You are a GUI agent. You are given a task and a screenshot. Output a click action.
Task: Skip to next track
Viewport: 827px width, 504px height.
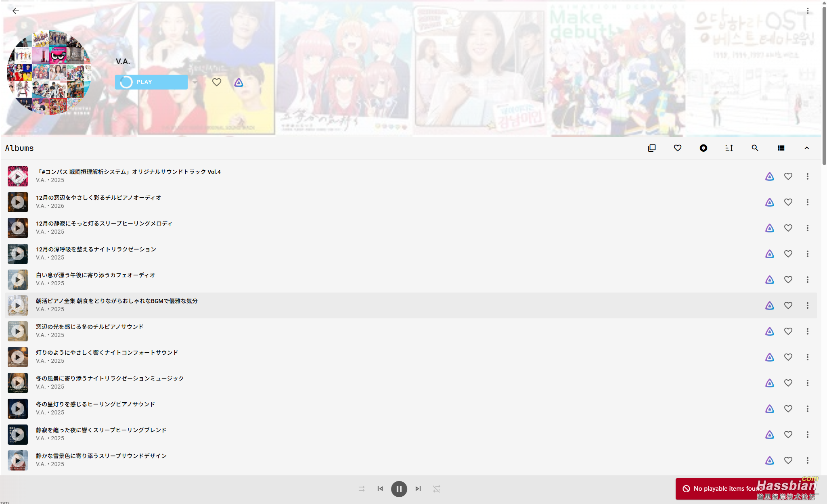(418, 489)
